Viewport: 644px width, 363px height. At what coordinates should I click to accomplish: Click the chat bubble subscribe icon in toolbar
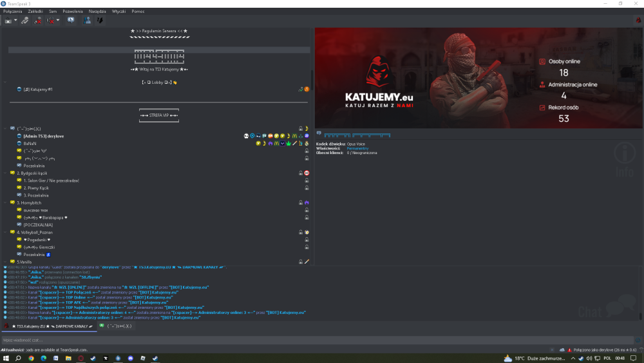tap(71, 20)
